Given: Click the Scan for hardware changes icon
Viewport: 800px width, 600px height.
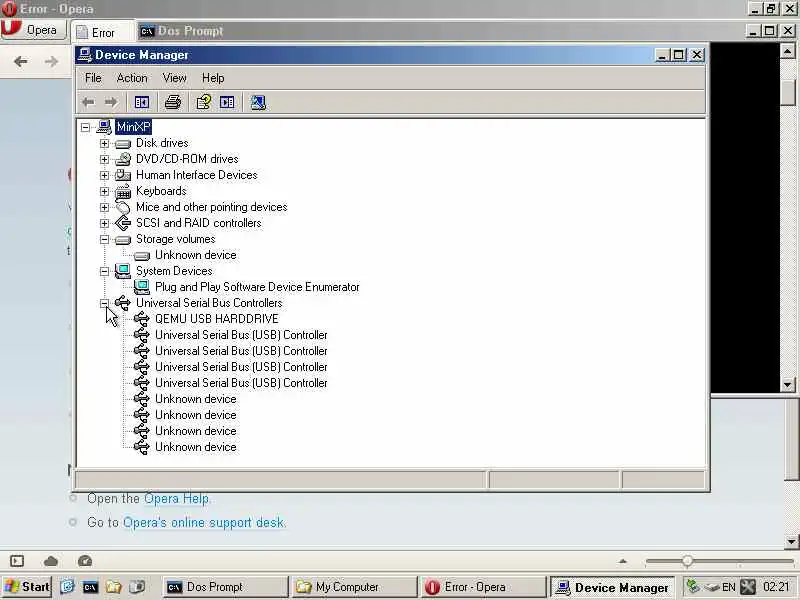Looking at the screenshot, I should [258, 103].
